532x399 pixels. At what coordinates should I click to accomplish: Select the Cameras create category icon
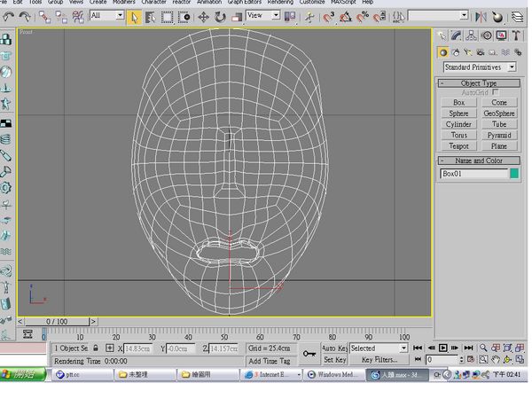coord(481,52)
